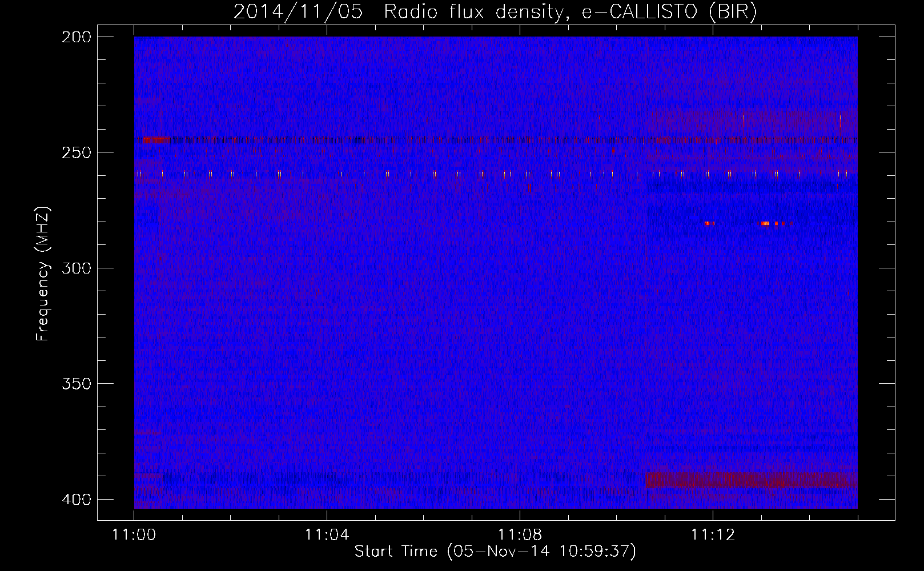The image size is (924, 571).
Task: Click the 'Start Time (05-Nov-14 10:59:37)' label
Action: coord(495,552)
